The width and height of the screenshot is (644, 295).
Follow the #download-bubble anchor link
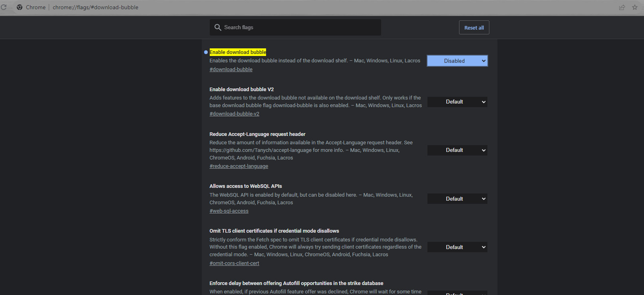point(231,70)
